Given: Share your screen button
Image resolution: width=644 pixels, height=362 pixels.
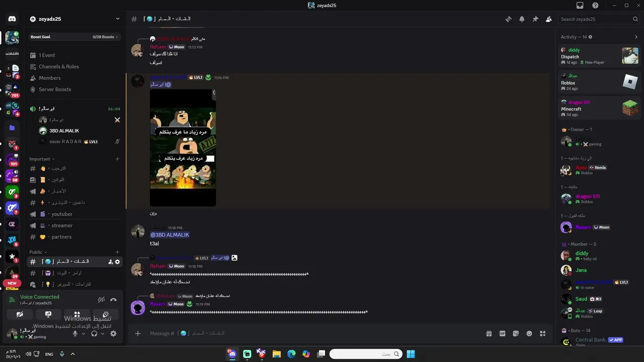Looking at the screenshot, I should pyautogui.click(x=48, y=314).
